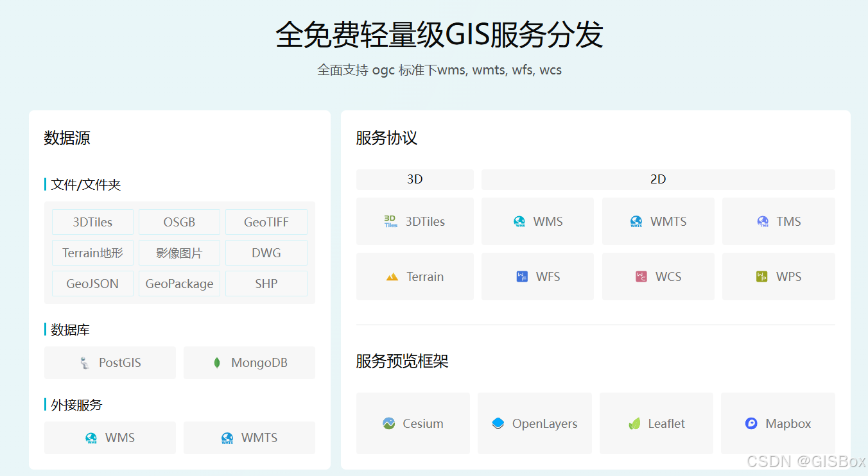Click the 服务预览框架 heading
The width and height of the screenshot is (868, 476).
[402, 361]
